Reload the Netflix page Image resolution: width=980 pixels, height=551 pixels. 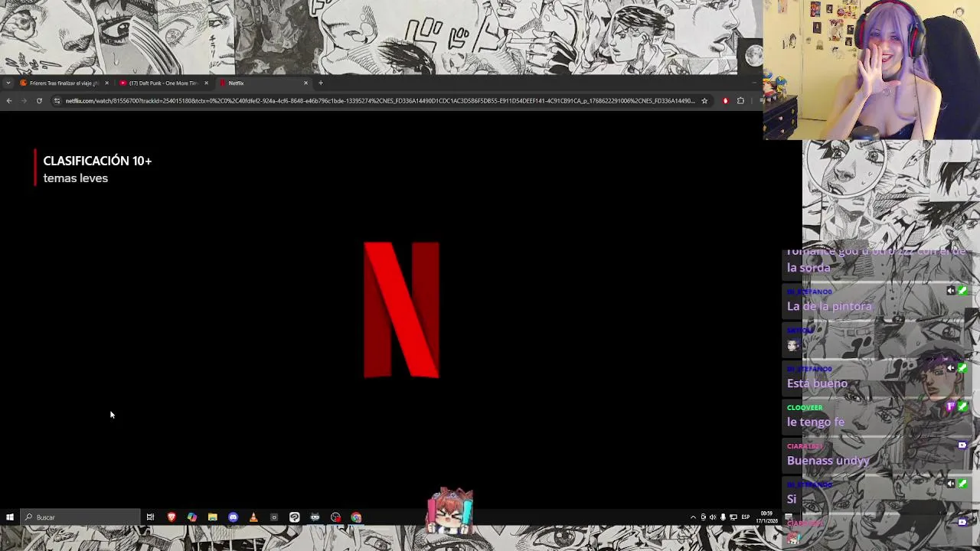[x=39, y=101]
